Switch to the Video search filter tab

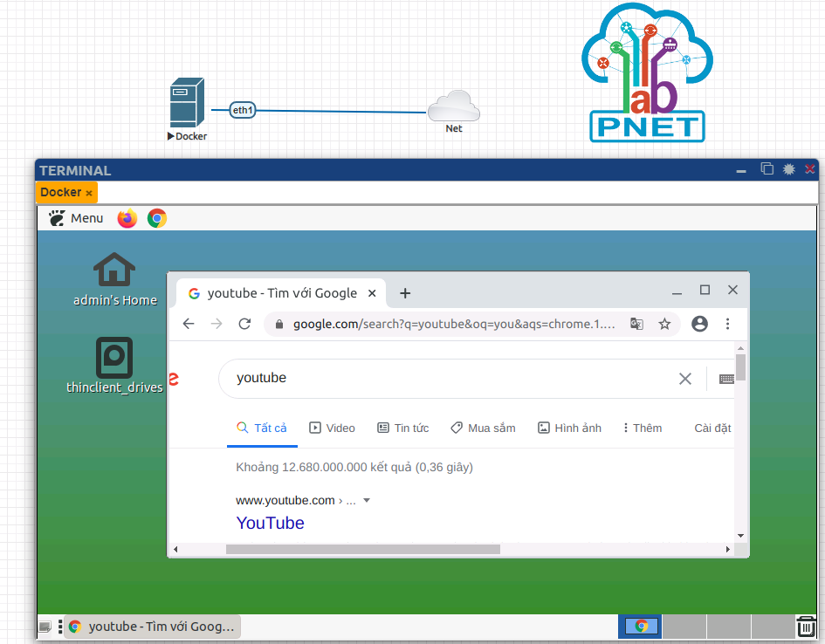[332, 428]
